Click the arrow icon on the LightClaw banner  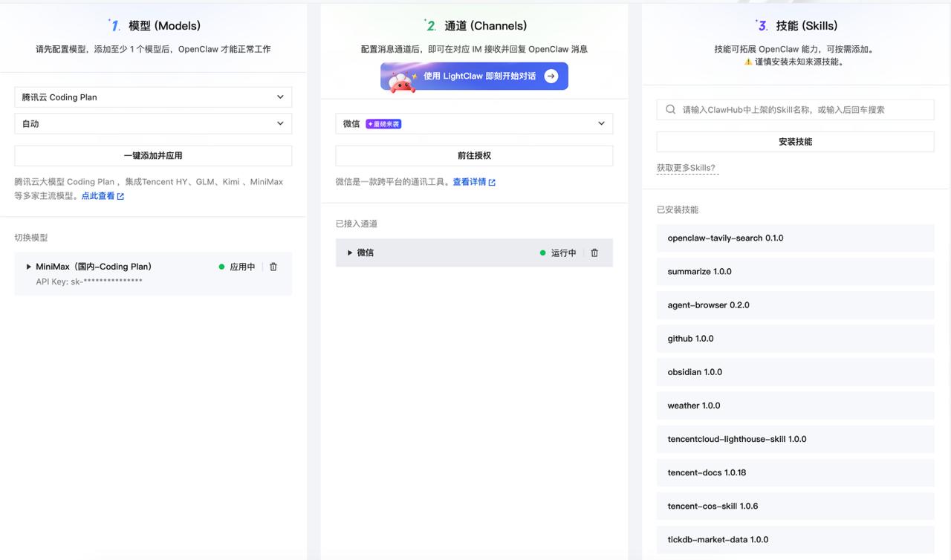tap(551, 76)
